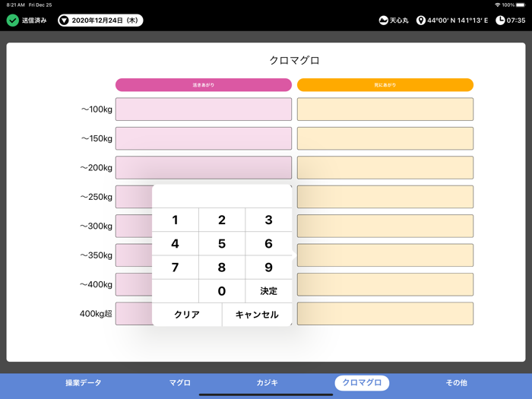
Task: Tap the クロマグロ page title
Action: click(295, 60)
